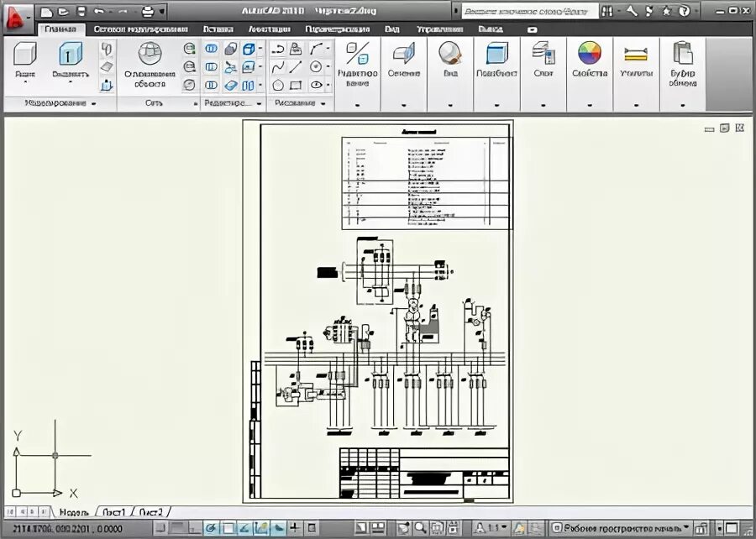Expand the collapsed Подобъект panel
The height and width of the screenshot is (539, 756).
[x=496, y=74]
